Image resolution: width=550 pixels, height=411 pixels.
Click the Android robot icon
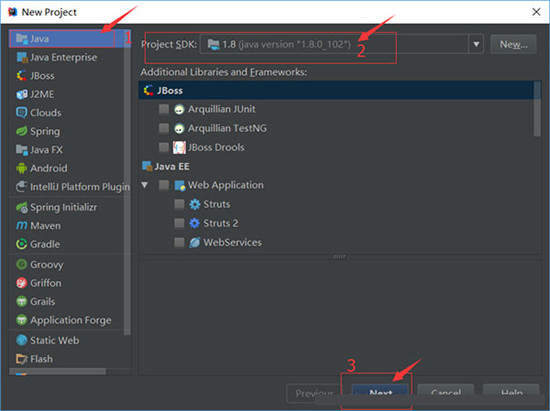click(22, 168)
